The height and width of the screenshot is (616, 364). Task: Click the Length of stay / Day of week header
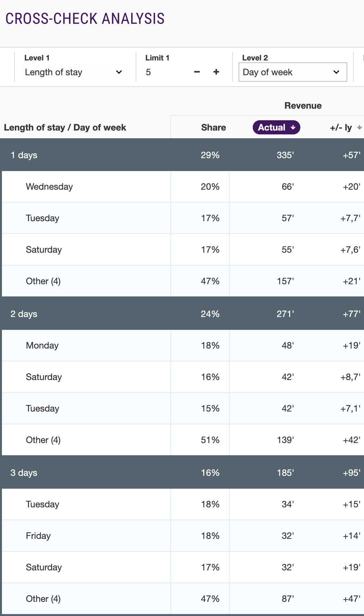tap(65, 127)
